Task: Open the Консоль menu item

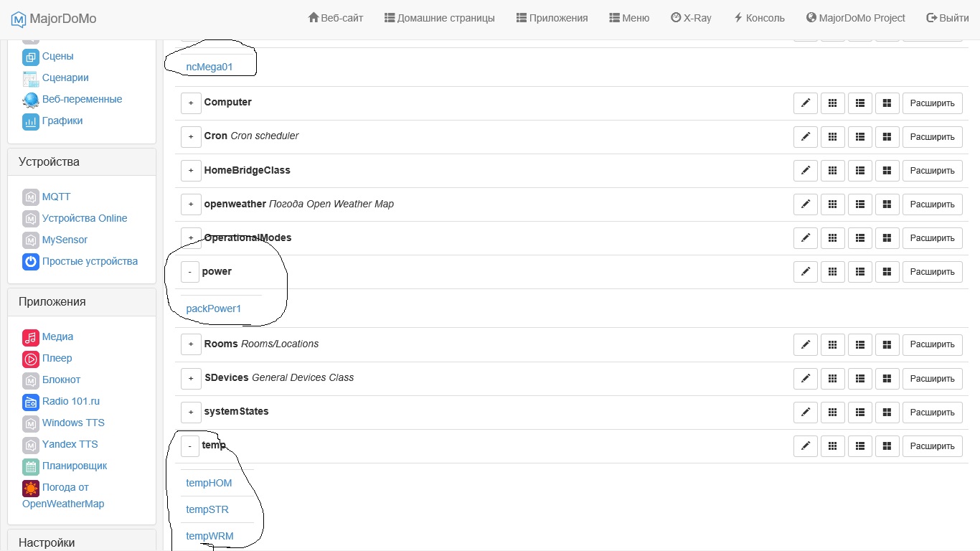Action: point(759,18)
